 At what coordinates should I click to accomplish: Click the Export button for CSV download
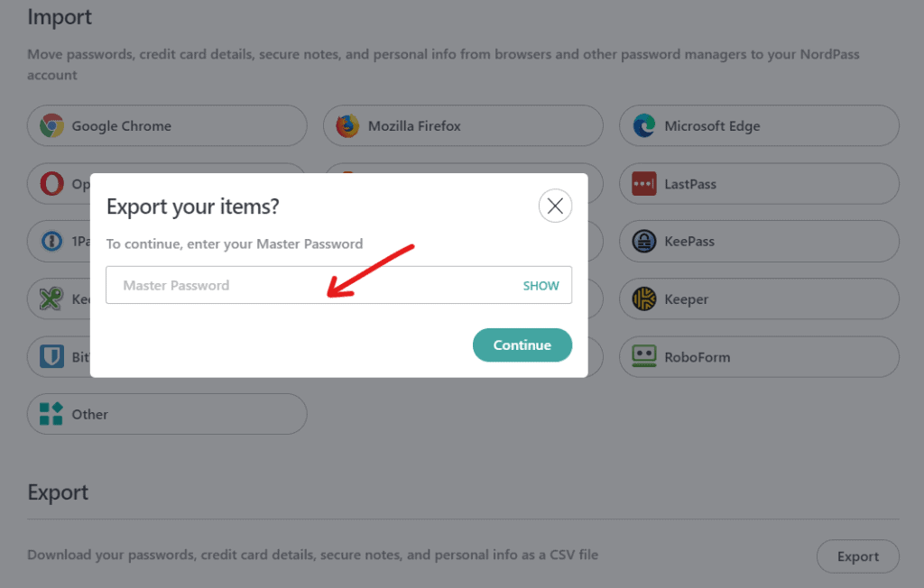click(857, 556)
